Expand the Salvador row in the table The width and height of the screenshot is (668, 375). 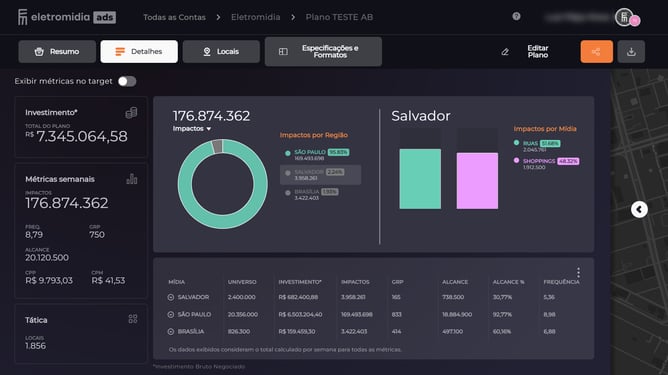pyautogui.click(x=171, y=297)
